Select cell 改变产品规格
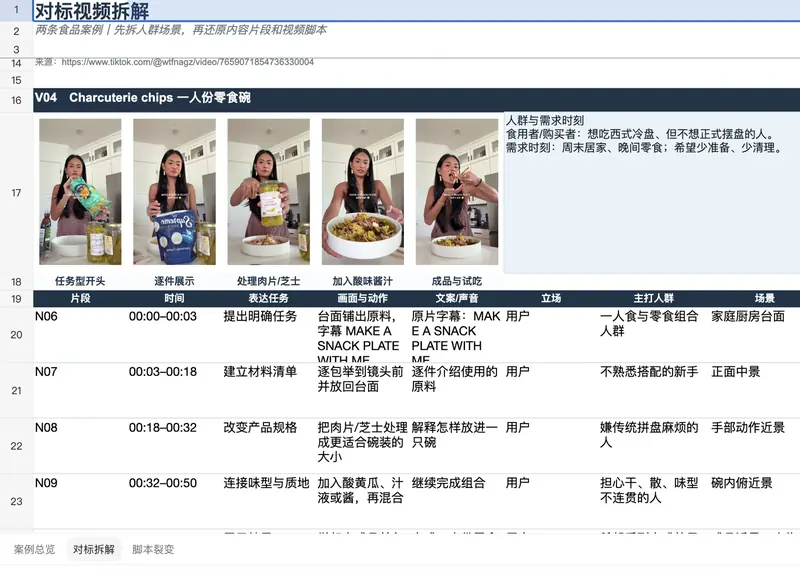The image size is (800, 571). pyautogui.click(x=268, y=446)
